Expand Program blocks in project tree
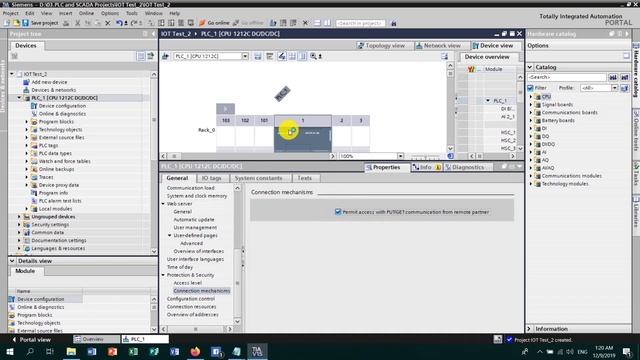 [x=27, y=122]
